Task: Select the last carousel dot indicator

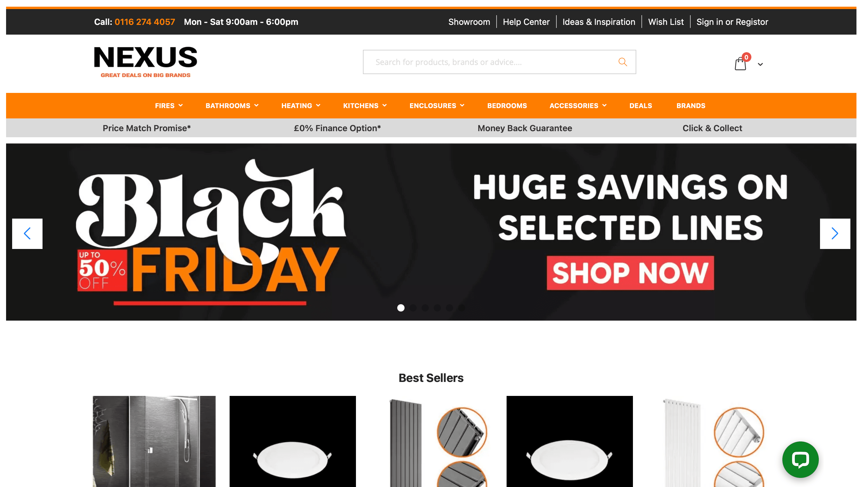Action: (461, 308)
